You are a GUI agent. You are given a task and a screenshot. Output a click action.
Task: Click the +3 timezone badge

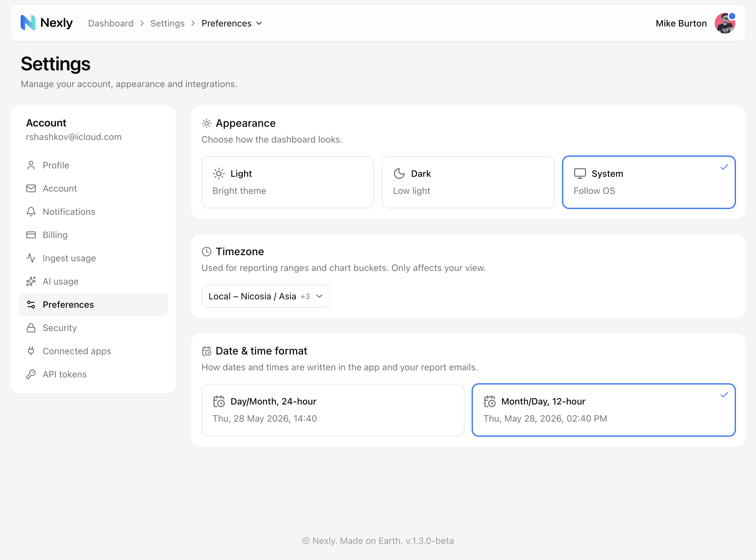[305, 296]
